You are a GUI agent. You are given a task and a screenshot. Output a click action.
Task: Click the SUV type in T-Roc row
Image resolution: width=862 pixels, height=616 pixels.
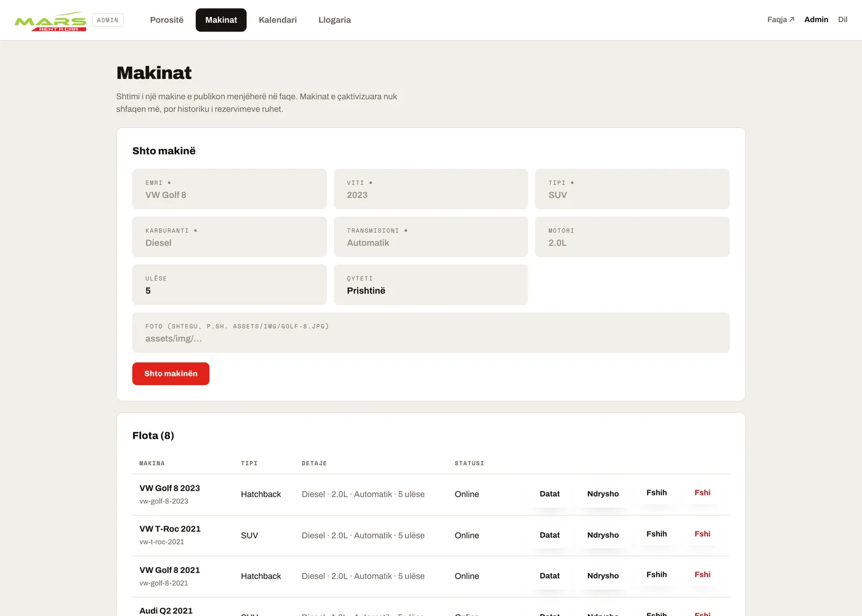(x=249, y=535)
